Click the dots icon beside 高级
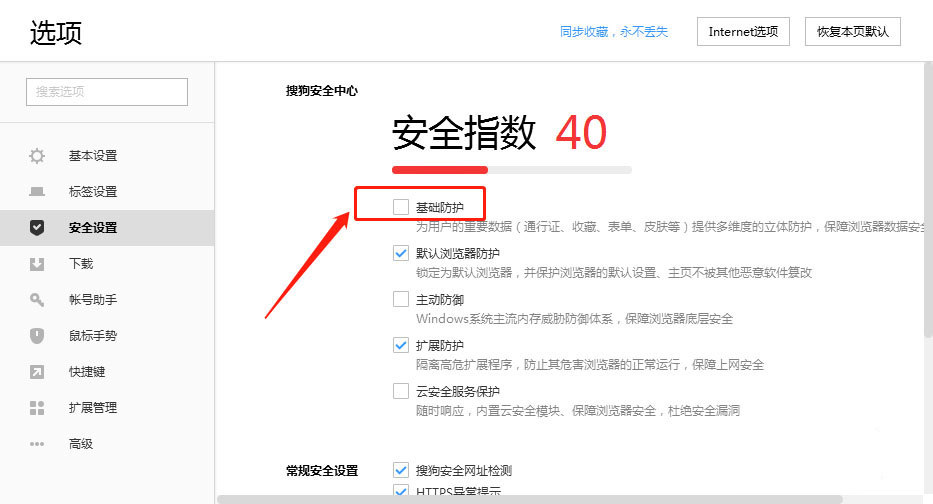Image resolution: width=933 pixels, height=504 pixels. click(37, 444)
